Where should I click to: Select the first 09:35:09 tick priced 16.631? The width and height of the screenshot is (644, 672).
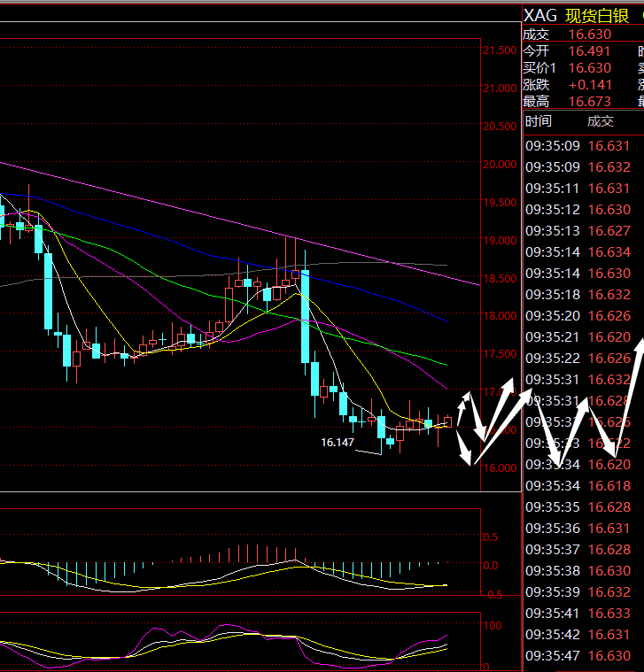pyautogui.click(x=578, y=146)
